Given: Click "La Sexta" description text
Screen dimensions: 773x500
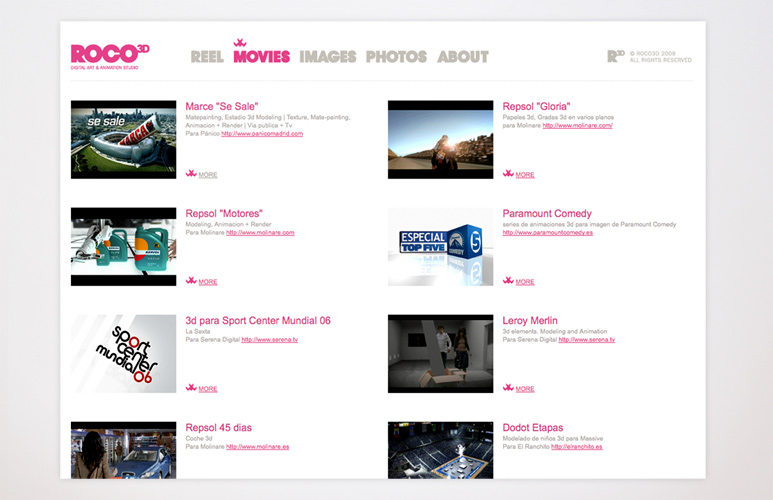Looking at the screenshot, I should tap(198, 331).
